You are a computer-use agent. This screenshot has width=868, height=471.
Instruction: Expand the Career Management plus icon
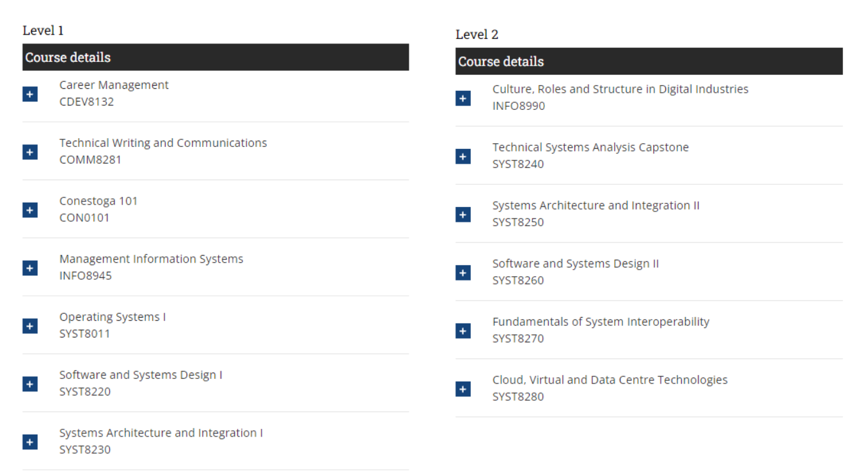point(30,94)
